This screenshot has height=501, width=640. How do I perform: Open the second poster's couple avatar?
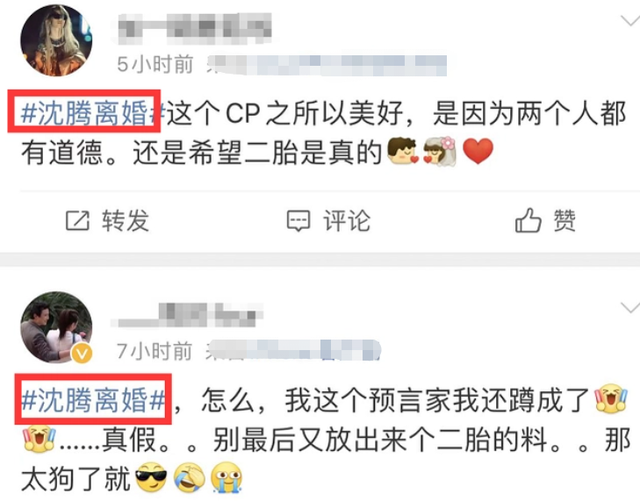pos(56,327)
